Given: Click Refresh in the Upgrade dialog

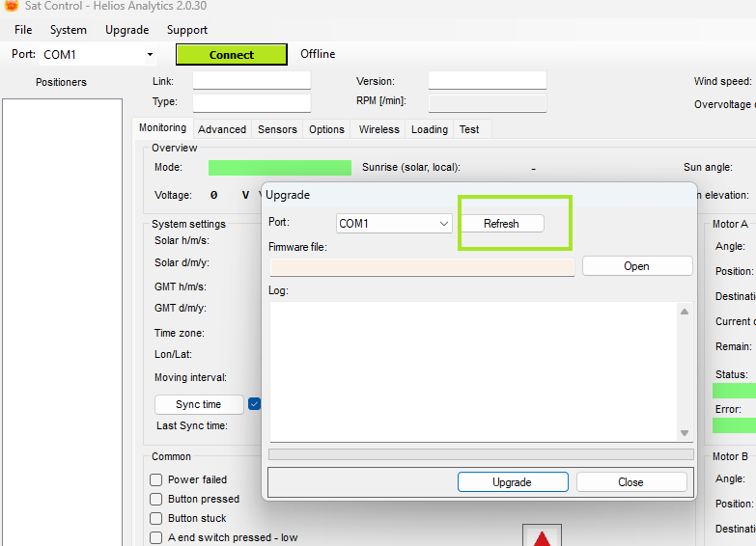Looking at the screenshot, I should click(501, 224).
